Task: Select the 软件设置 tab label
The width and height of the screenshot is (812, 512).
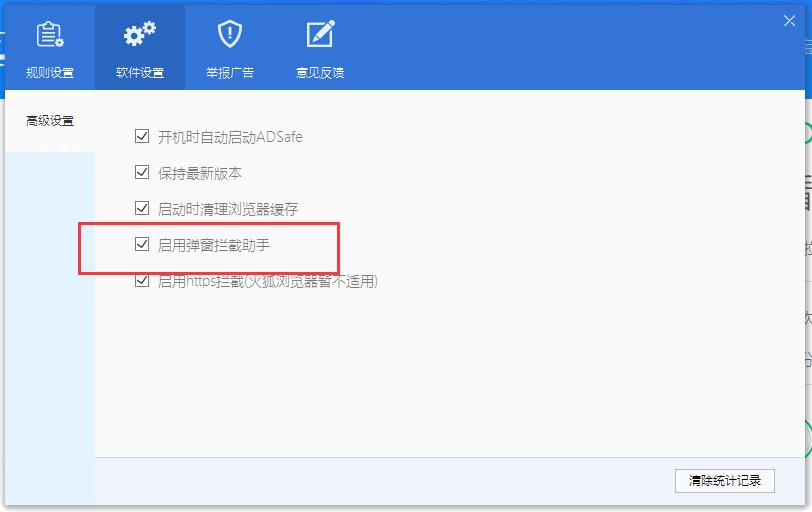Action: (140, 72)
